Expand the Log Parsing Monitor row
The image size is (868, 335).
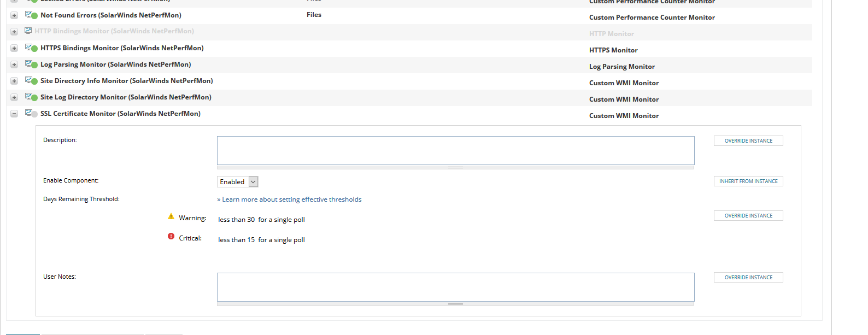tap(14, 64)
